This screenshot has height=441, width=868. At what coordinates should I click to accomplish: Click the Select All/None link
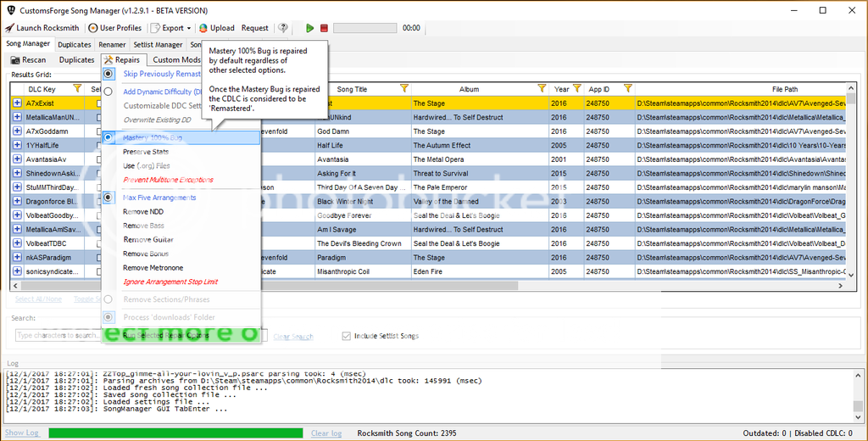tap(39, 299)
